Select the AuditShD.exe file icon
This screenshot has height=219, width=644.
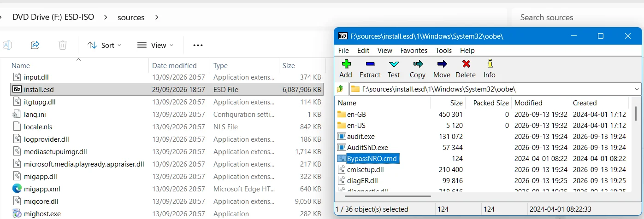tap(342, 147)
